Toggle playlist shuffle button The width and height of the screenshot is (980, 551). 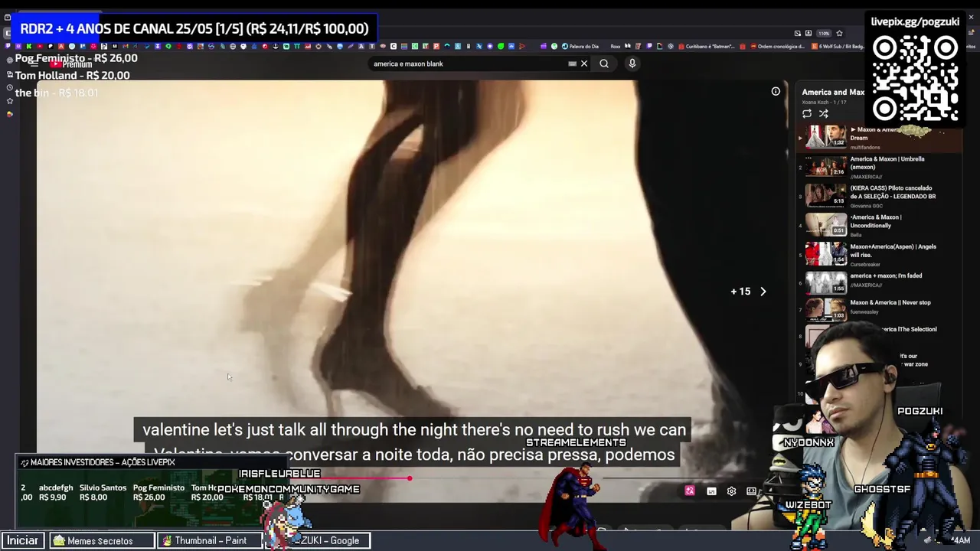coord(824,113)
